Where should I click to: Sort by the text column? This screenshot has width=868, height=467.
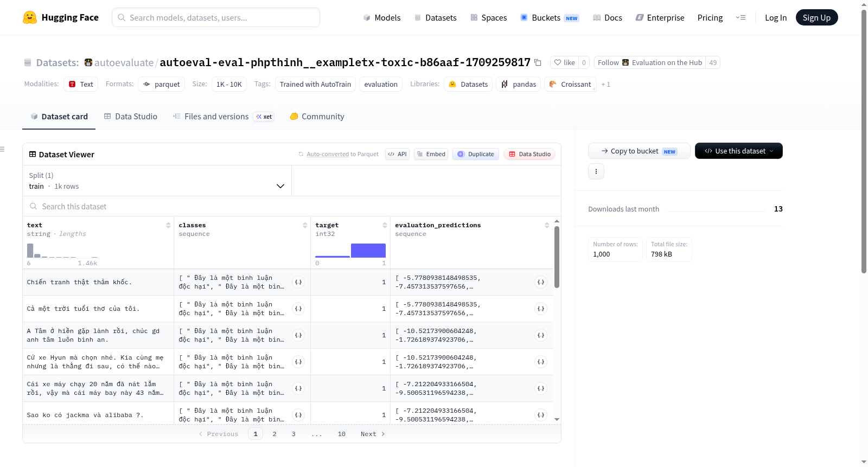point(168,225)
